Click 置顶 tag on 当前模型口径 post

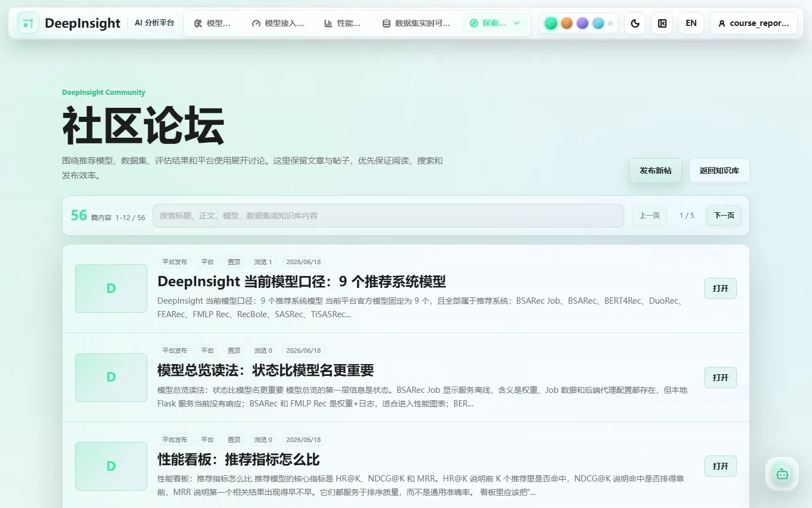[234, 262]
